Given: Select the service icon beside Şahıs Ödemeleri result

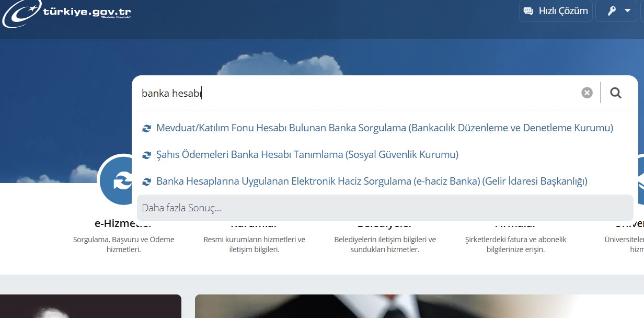Looking at the screenshot, I should (146, 155).
